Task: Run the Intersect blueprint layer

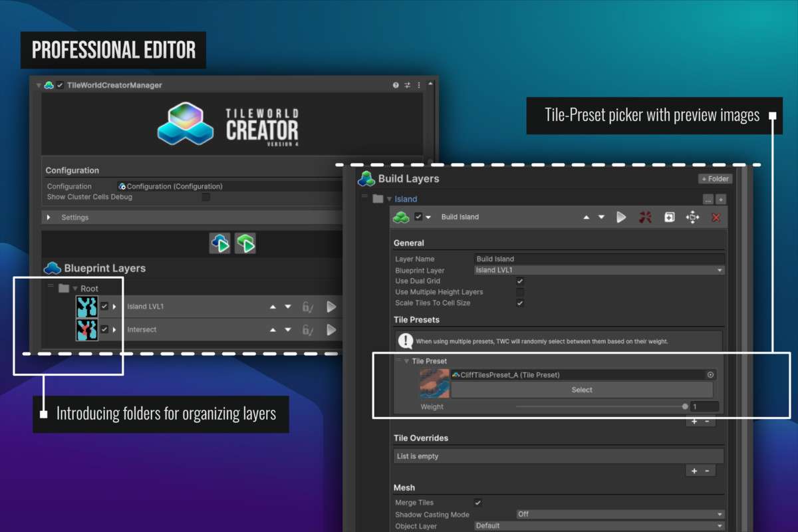Action: (331, 329)
